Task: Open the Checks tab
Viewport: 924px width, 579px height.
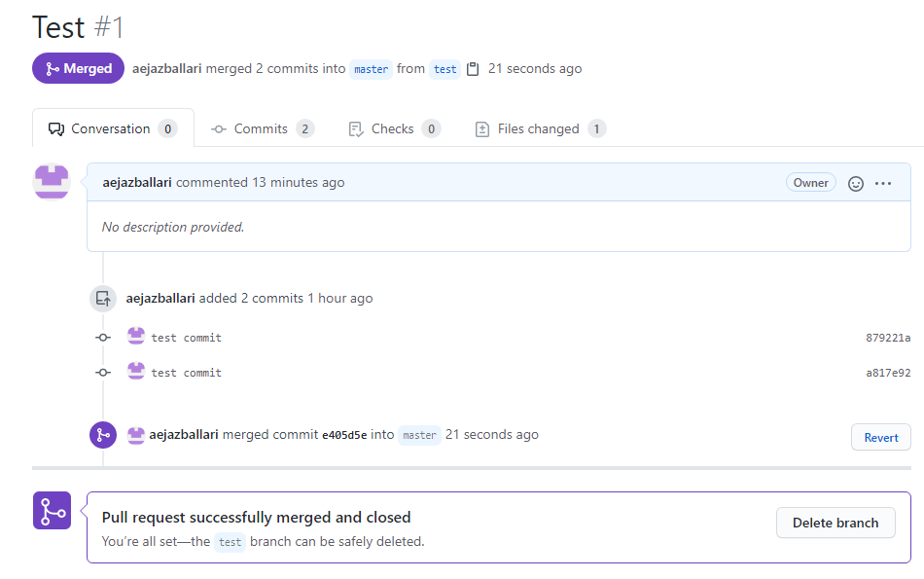Action: (x=394, y=128)
